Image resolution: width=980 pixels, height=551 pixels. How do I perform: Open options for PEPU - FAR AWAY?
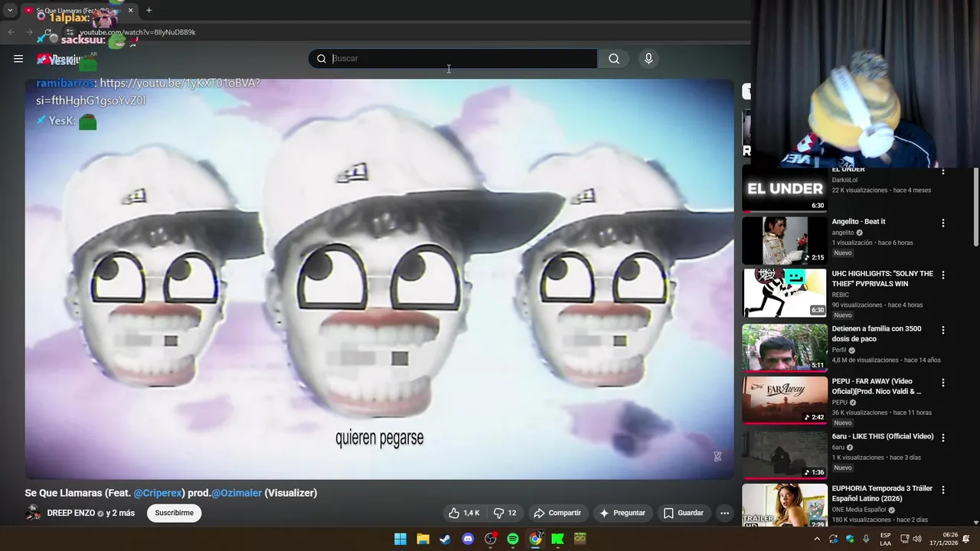pos(943,383)
